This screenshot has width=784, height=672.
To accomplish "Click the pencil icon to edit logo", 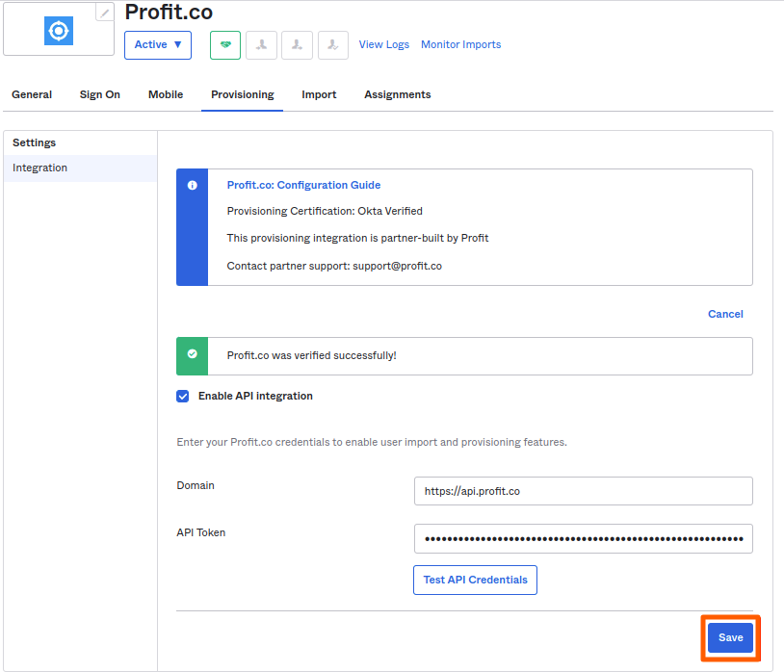I will pyautogui.click(x=104, y=13).
